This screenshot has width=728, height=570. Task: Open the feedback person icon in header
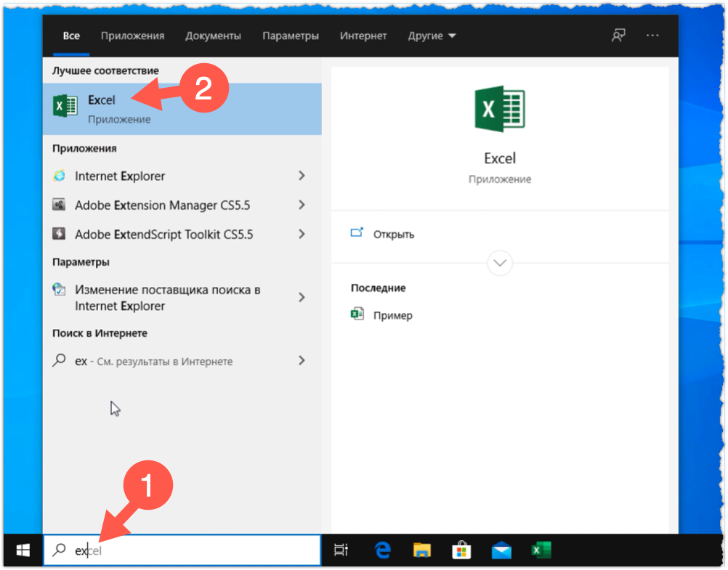[x=618, y=36]
